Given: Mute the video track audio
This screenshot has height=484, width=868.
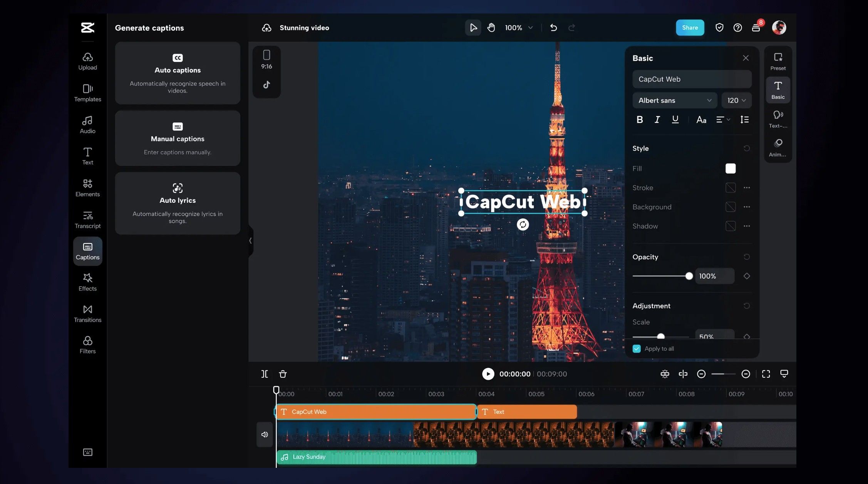Looking at the screenshot, I should [x=265, y=434].
